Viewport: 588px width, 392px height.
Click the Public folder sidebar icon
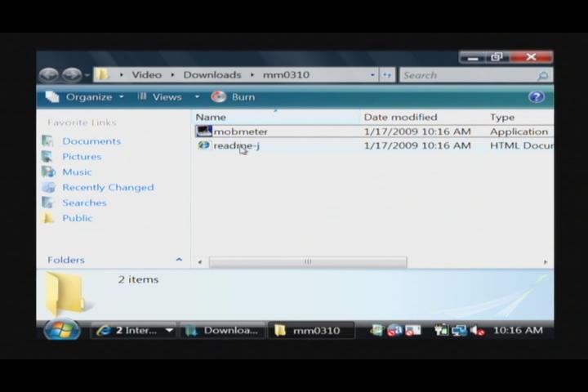pos(48,218)
